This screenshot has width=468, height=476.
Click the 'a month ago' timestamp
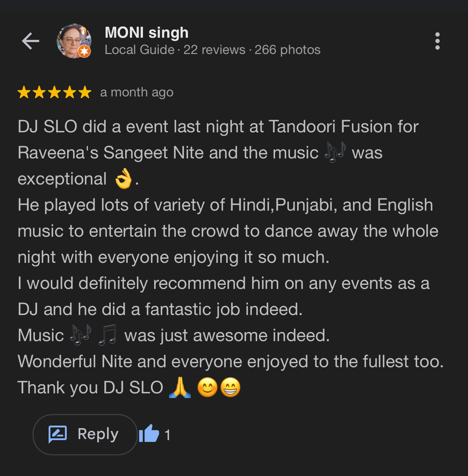pyautogui.click(x=137, y=92)
